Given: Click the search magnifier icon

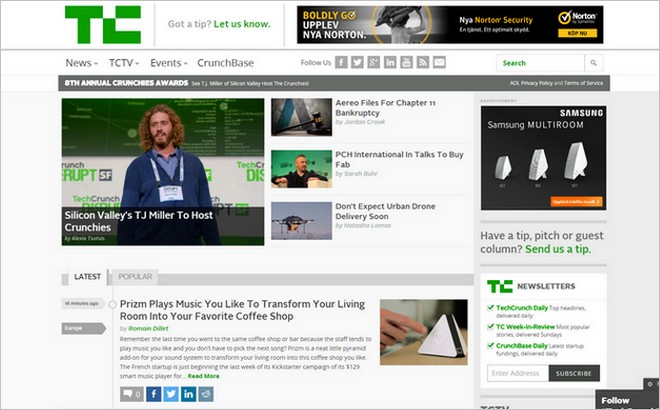Looking at the screenshot, I should pyautogui.click(x=593, y=63).
